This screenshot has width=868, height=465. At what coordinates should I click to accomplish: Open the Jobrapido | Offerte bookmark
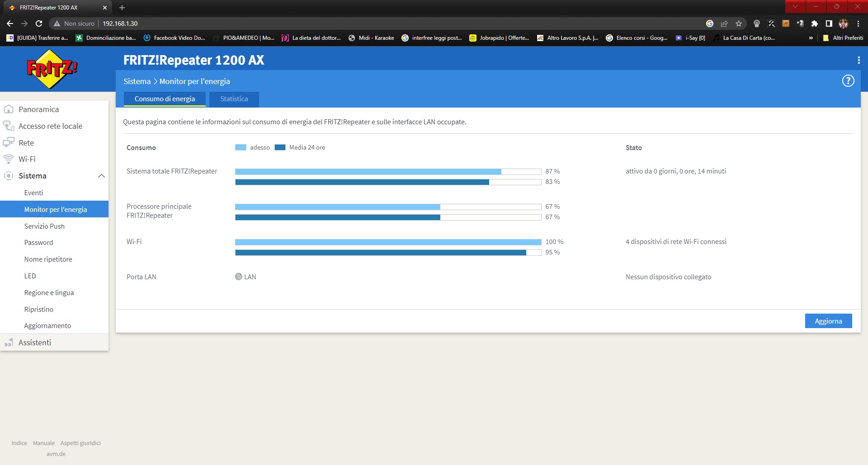pos(500,38)
